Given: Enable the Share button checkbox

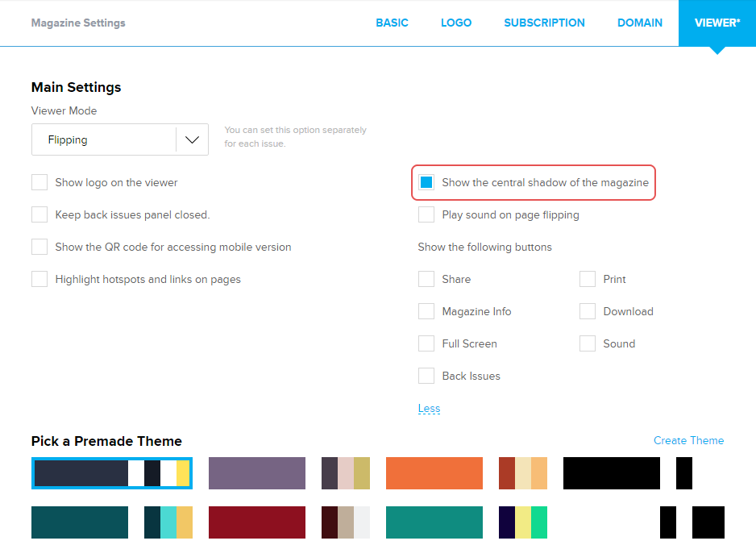Looking at the screenshot, I should coord(426,280).
